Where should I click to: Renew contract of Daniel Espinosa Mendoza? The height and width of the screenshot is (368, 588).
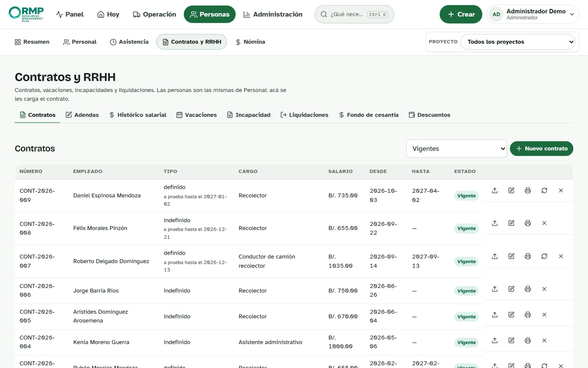pyautogui.click(x=544, y=191)
